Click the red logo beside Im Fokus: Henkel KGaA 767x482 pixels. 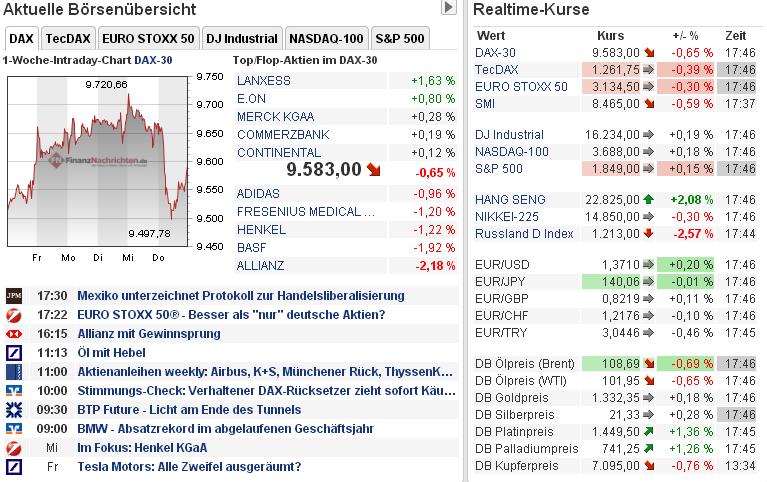(x=15, y=448)
